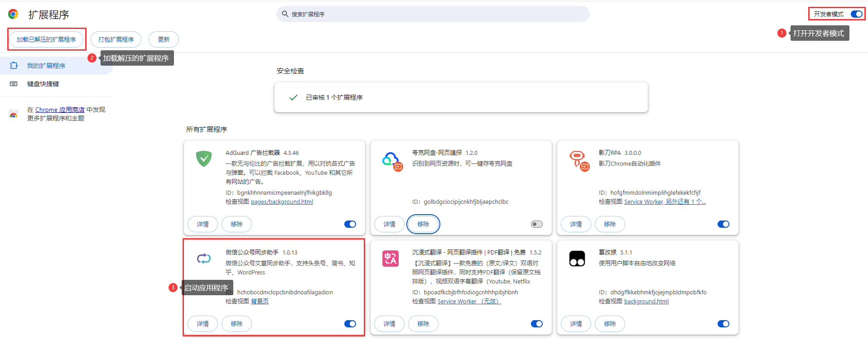Click the keyboard icon for 键盘快捷键

tap(14, 84)
